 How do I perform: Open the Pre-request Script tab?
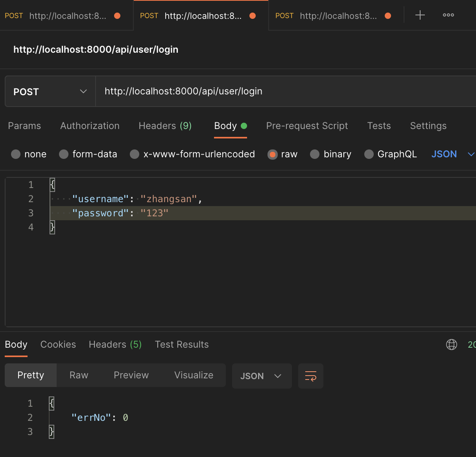[307, 126]
